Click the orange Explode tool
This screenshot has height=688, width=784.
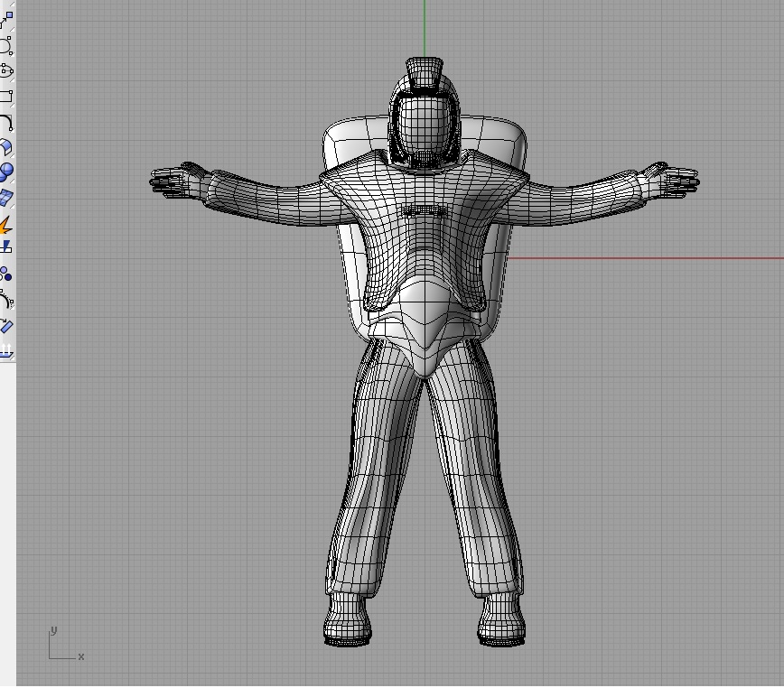pos(6,225)
